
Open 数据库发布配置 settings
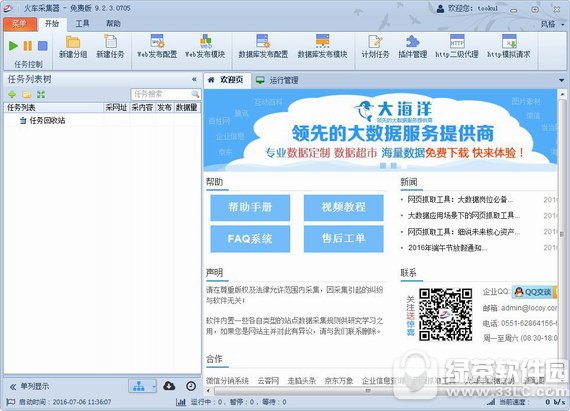coord(263,47)
